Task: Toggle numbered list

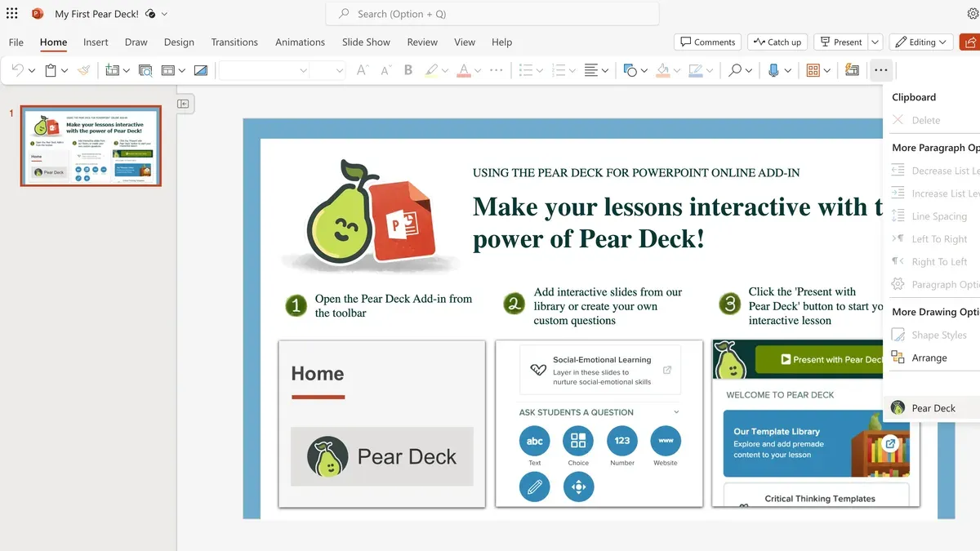Action: (559, 71)
